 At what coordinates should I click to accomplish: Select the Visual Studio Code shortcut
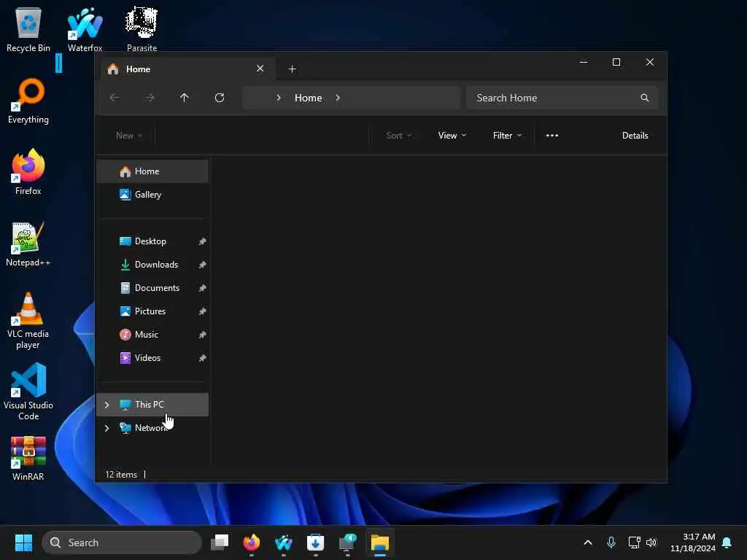28,392
